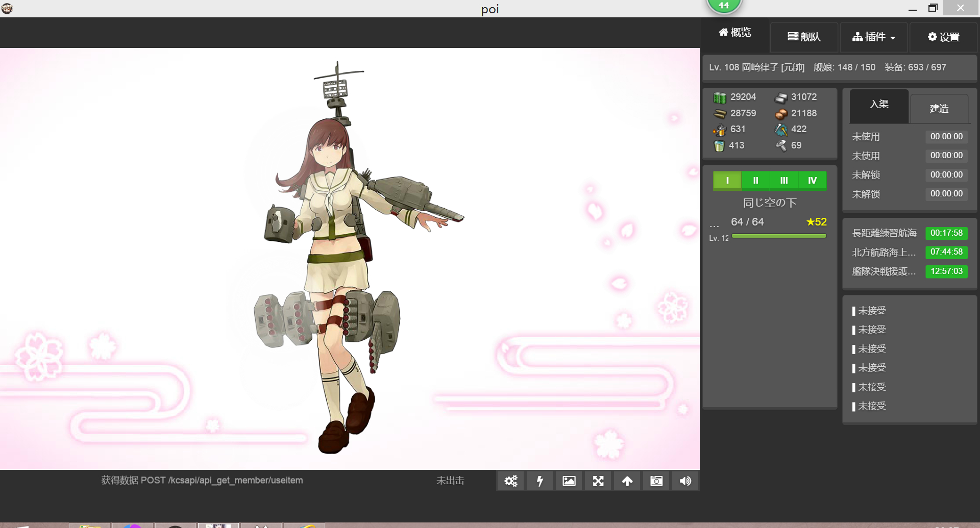Click the fleet name 同じ空の下
980x528 pixels.
click(x=770, y=203)
